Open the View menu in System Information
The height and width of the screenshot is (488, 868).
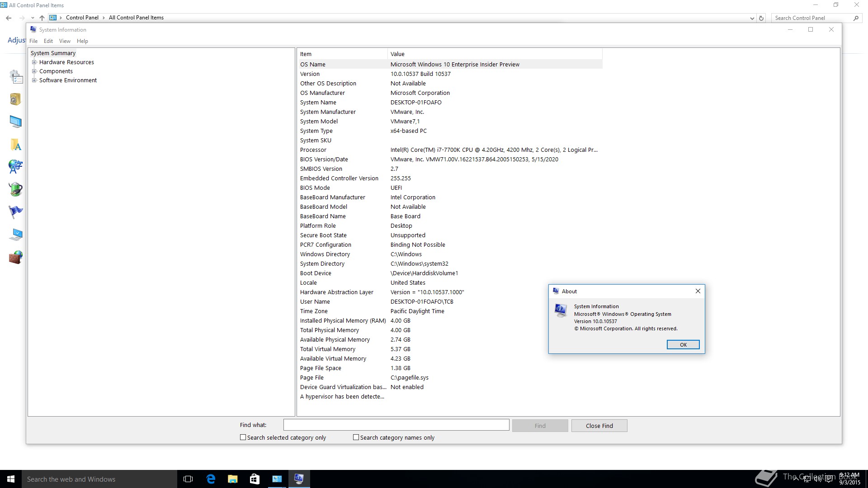point(65,41)
